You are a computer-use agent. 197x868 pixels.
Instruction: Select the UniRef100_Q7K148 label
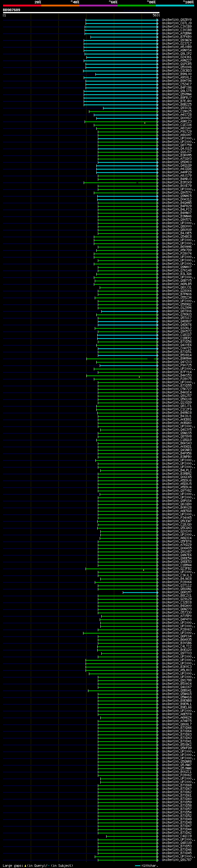click(176, 271)
